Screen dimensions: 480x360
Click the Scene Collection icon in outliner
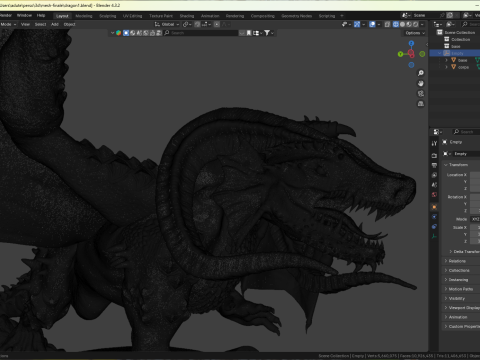coord(440,32)
